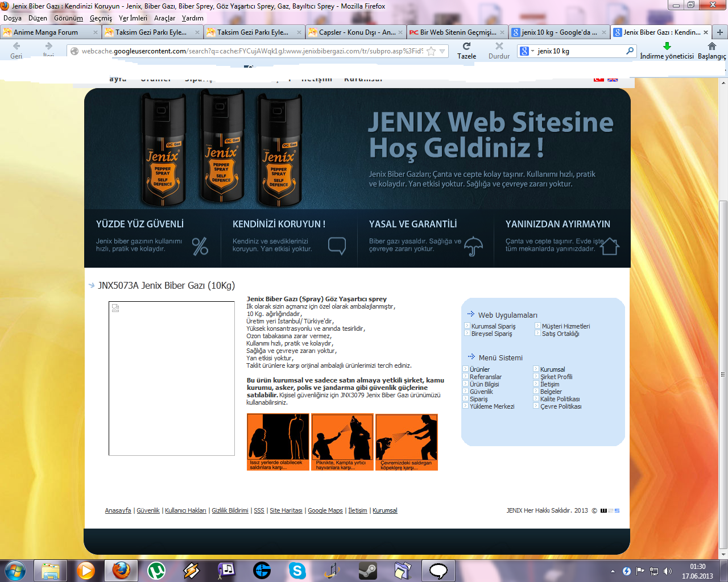The image size is (728, 582).
Task: Open the URL history dropdown arrow
Action: [442, 51]
